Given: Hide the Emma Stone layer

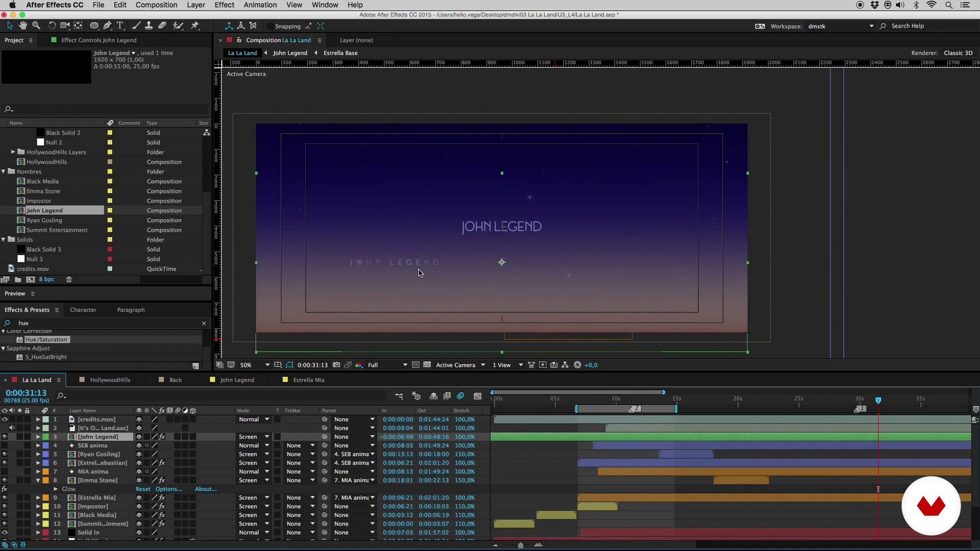Looking at the screenshot, I should pyautogui.click(x=5, y=480).
